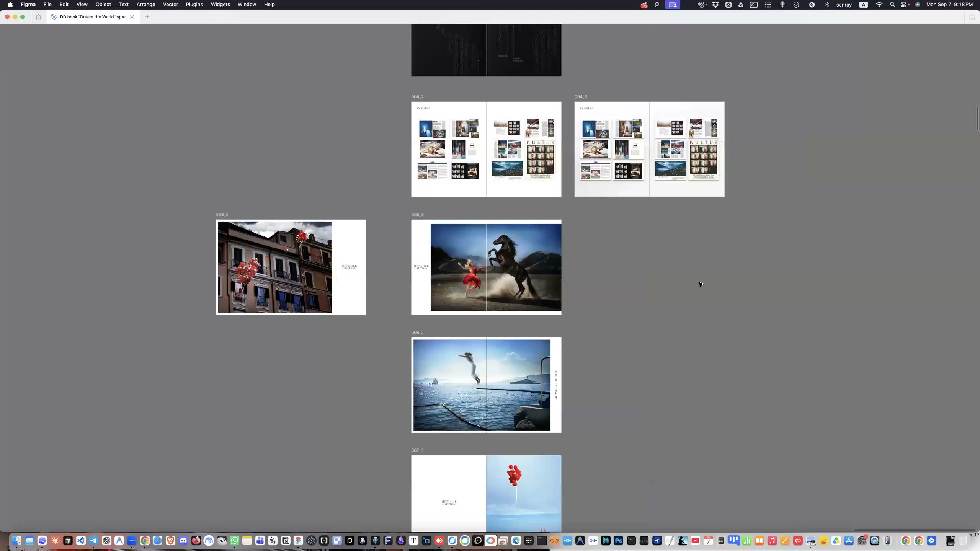
Task: Open the Bluetooth menu bar icon
Action: [x=827, y=5]
